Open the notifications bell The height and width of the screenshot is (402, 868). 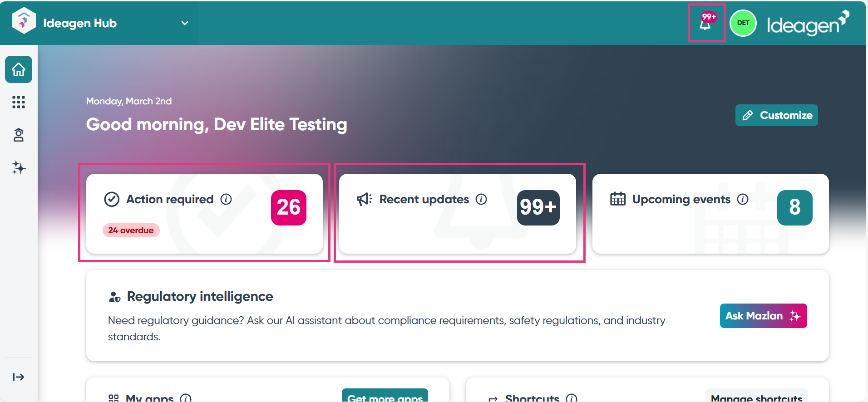[x=705, y=24]
